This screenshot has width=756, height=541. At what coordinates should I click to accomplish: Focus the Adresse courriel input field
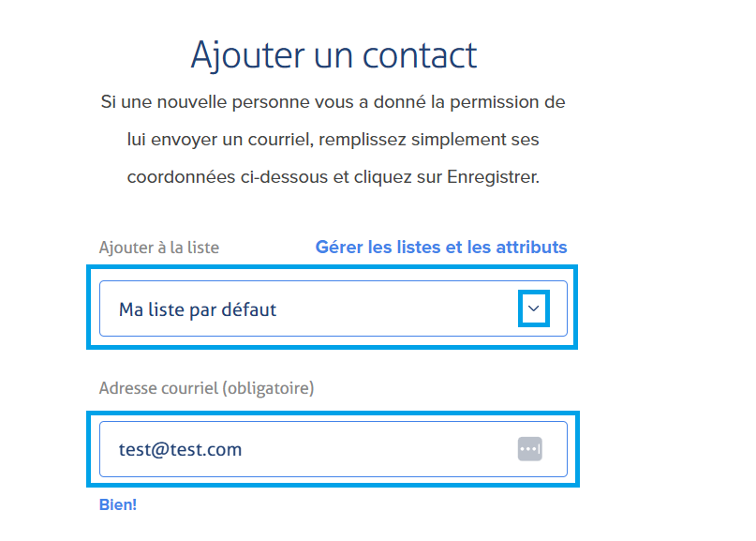point(334,449)
